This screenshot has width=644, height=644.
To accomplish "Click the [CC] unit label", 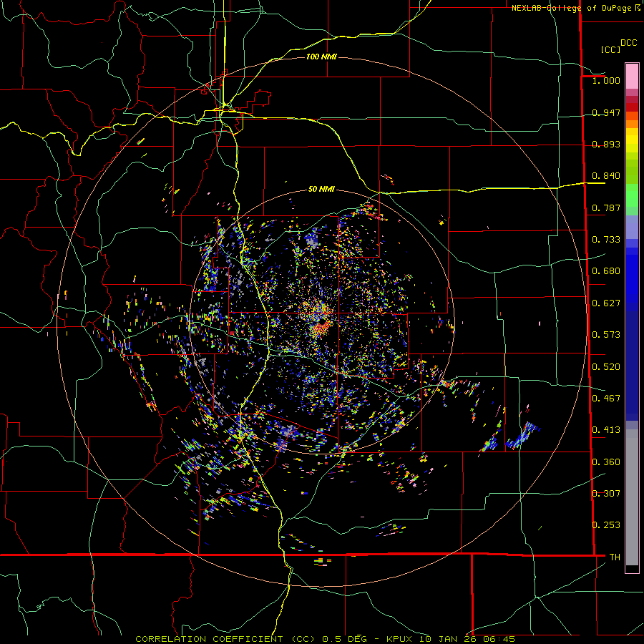I will pyautogui.click(x=610, y=49).
